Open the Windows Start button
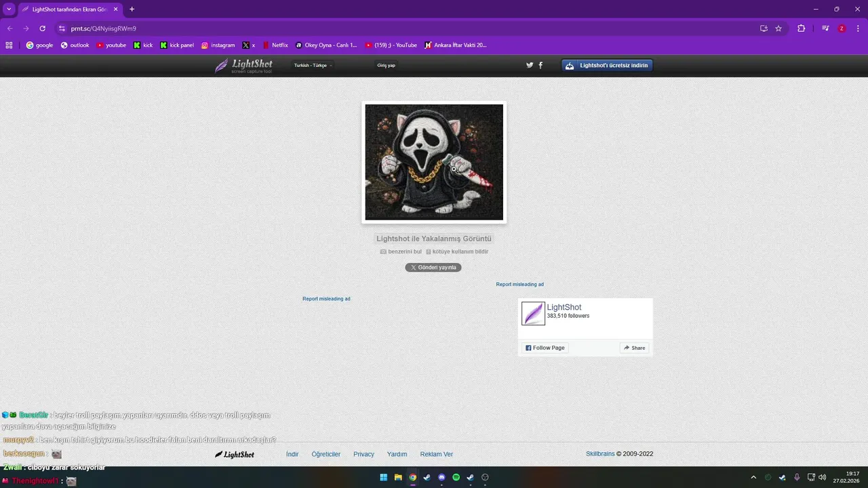Image resolution: width=868 pixels, height=488 pixels. pyautogui.click(x=383, y=477)
